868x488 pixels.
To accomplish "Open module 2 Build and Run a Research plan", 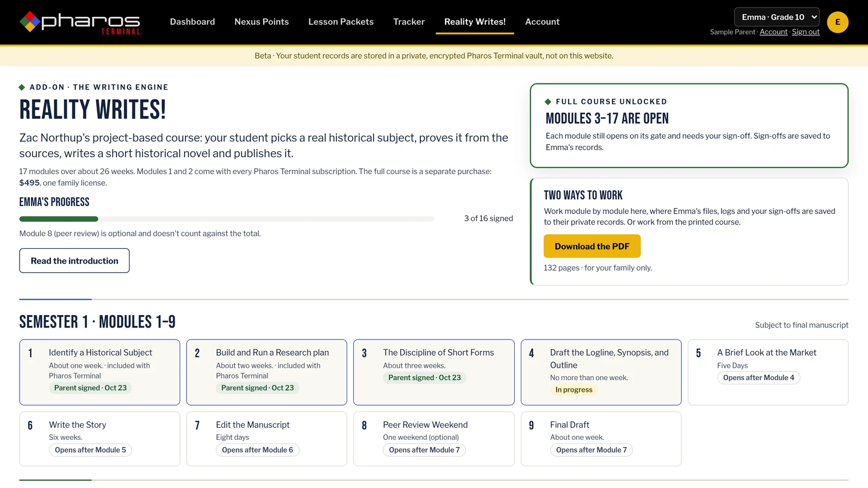I will tap(266, 373).
